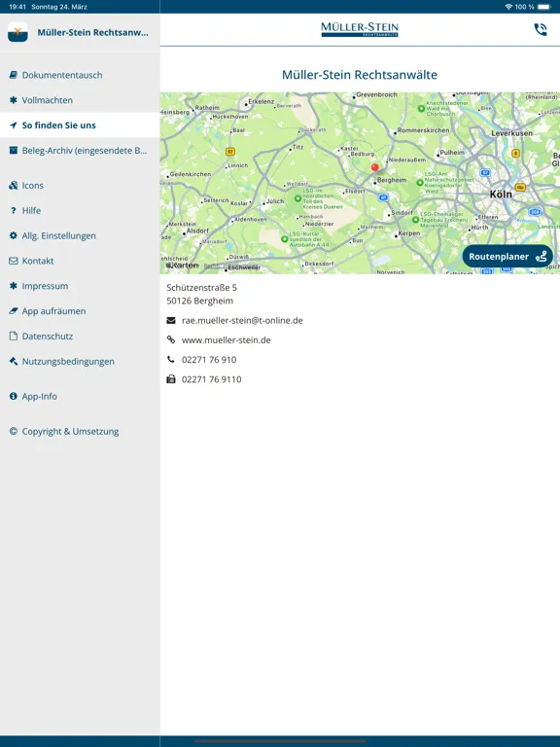Image resolution: width=560 pixels, height=747 pixels.
Task: Open Vollmachten menu entry
Action: [80, 100]
